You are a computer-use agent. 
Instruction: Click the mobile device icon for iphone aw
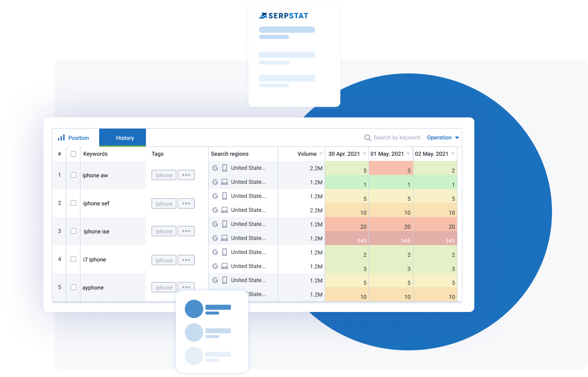coord(225,168)
